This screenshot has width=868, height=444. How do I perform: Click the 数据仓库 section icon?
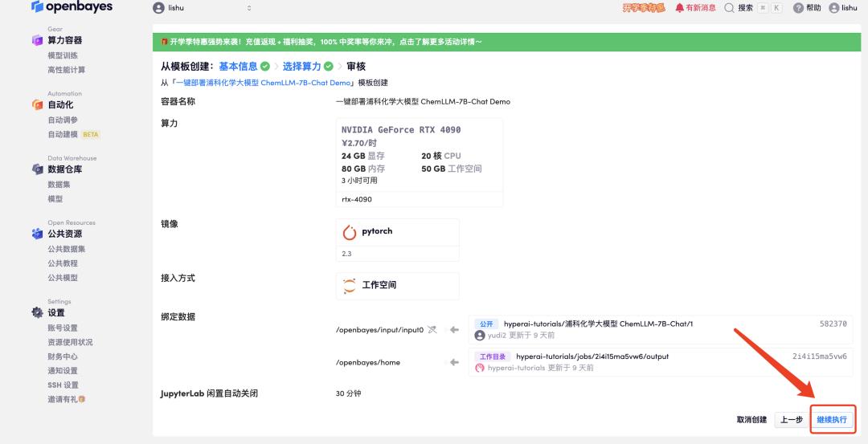click(x=37, y=169)
